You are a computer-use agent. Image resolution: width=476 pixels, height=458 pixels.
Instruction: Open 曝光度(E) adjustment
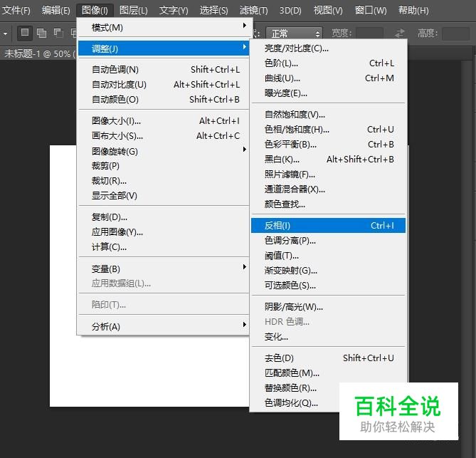tap(328, 93)
